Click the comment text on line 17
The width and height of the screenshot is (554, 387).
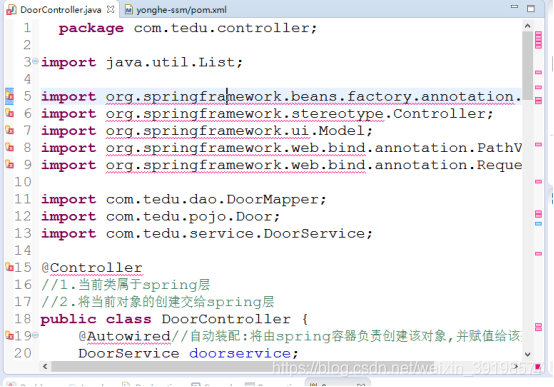click(x=158, y=302)
